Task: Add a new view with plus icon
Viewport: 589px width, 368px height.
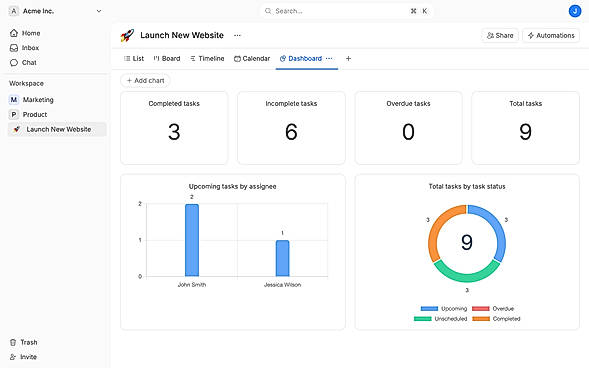Action: [348, 59]
